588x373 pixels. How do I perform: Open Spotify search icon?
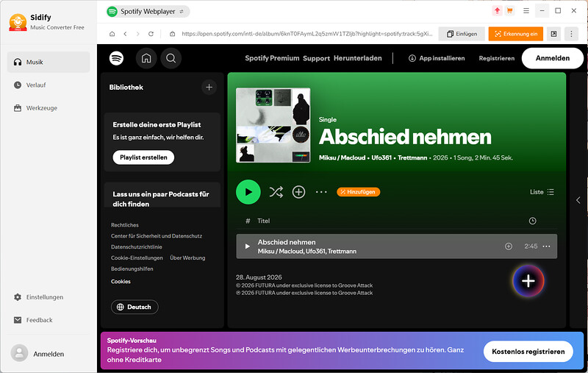tap(171, 58)
